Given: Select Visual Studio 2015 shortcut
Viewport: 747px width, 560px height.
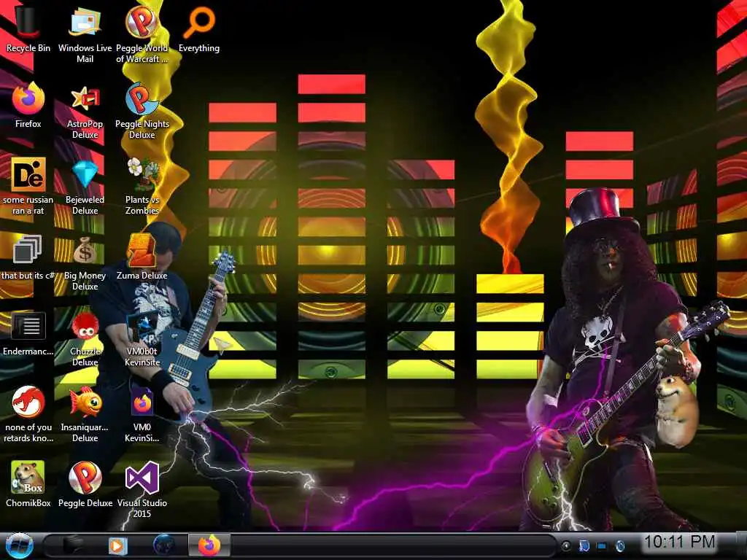Looking at the screenshot, I should tap(142, 489).
